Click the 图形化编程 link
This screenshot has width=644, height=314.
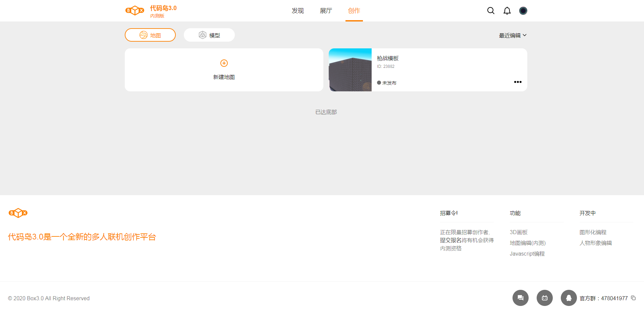593,232
